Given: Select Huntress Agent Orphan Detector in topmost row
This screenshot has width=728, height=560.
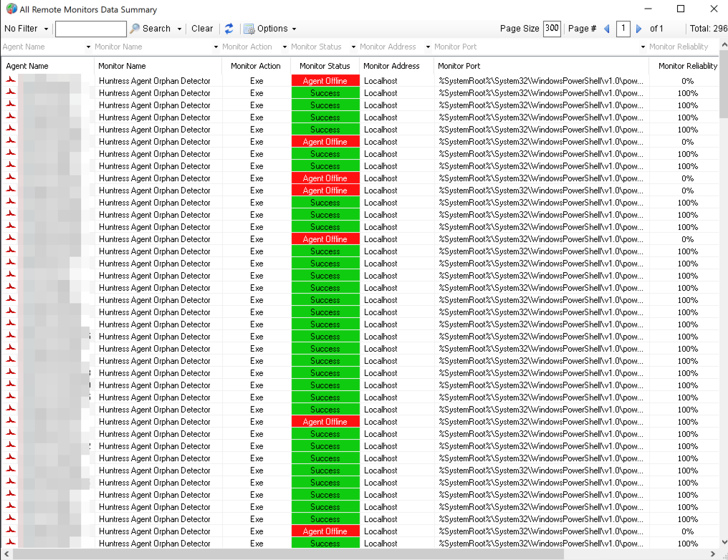Looking at the screenshot, I should pos(155,81).
